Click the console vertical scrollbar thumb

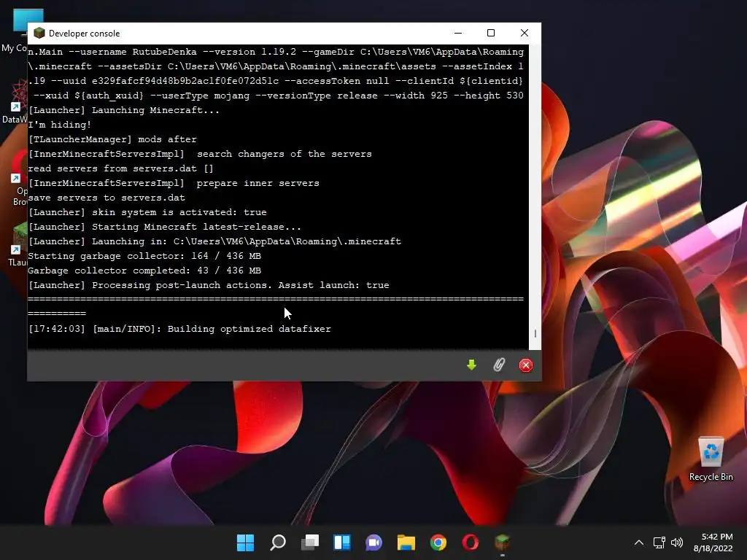pyautogui.click(x=535, y=333)
